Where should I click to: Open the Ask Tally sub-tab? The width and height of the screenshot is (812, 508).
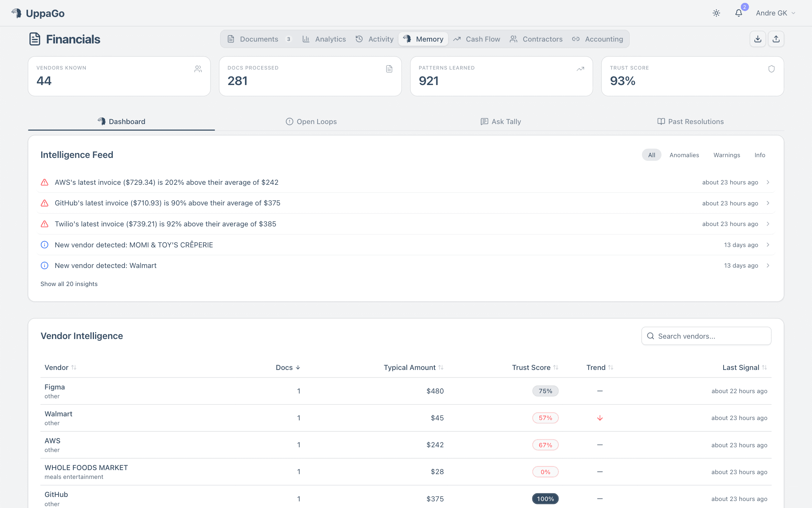[x=501, y=121]
